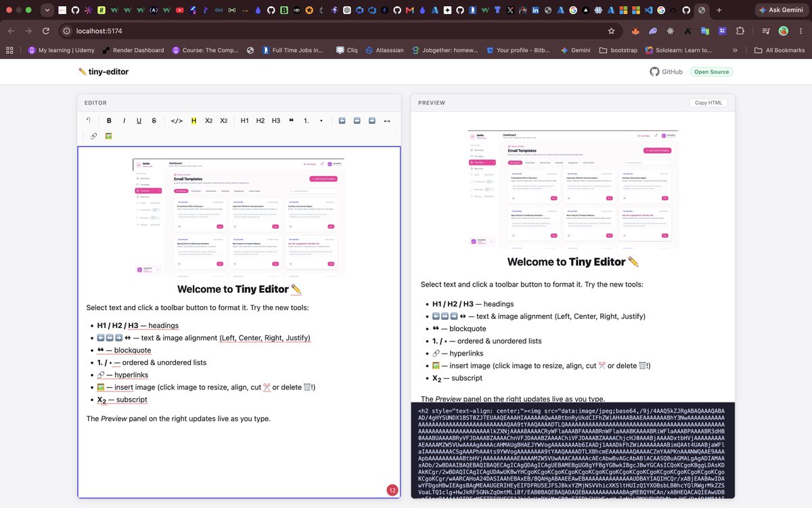The height and width of the screenshot is (508, 812).
Task: Click the '— hyperlinks' line in editor
Action: [122, 375]
